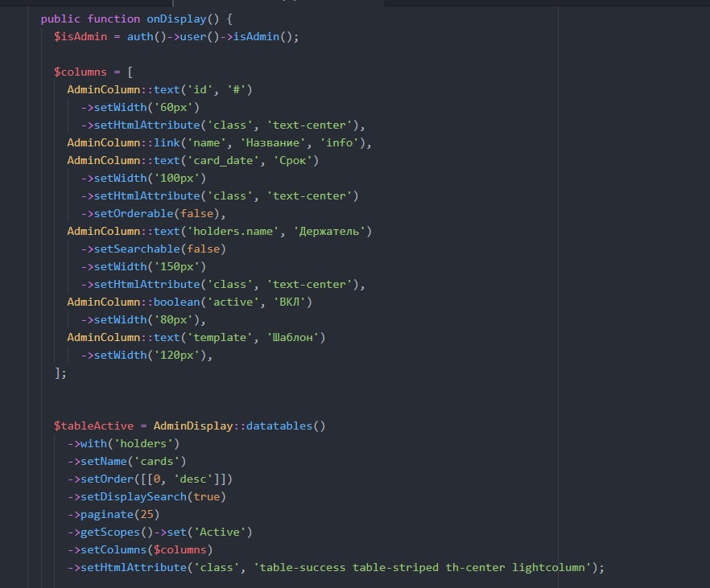Screen dimensions: 710x588
Task: Click the 'holders' string in with()
Action: [143, 444]
